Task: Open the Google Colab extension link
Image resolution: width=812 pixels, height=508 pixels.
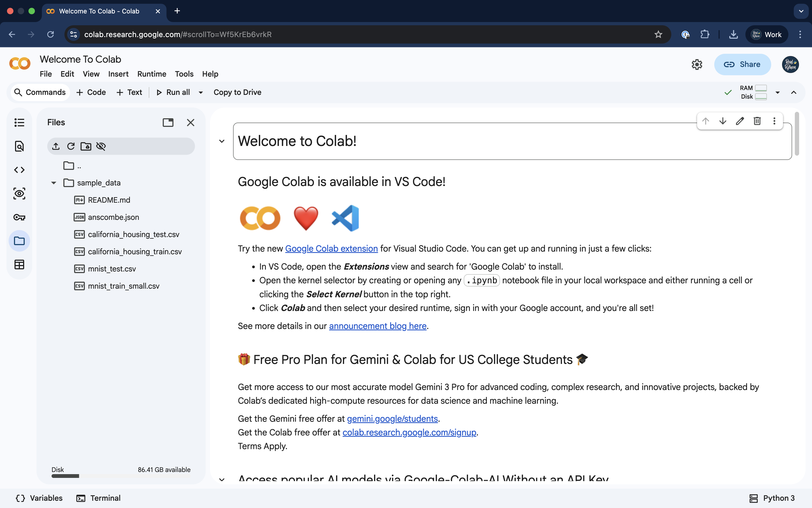Action: click(x=331, y=249)
